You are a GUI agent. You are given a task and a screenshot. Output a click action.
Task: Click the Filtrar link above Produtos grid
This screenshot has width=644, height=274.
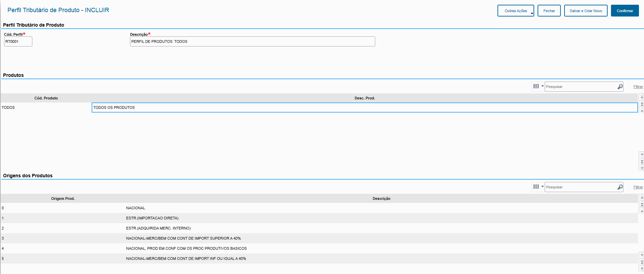(638, 87)
